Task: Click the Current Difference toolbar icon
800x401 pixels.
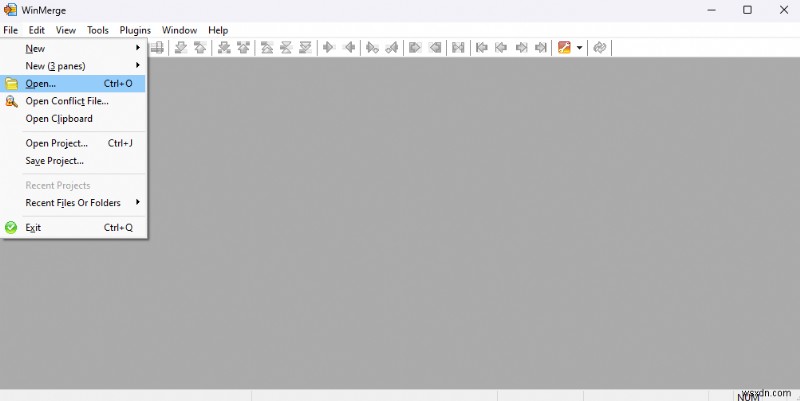Action: (x=286, y=47)
